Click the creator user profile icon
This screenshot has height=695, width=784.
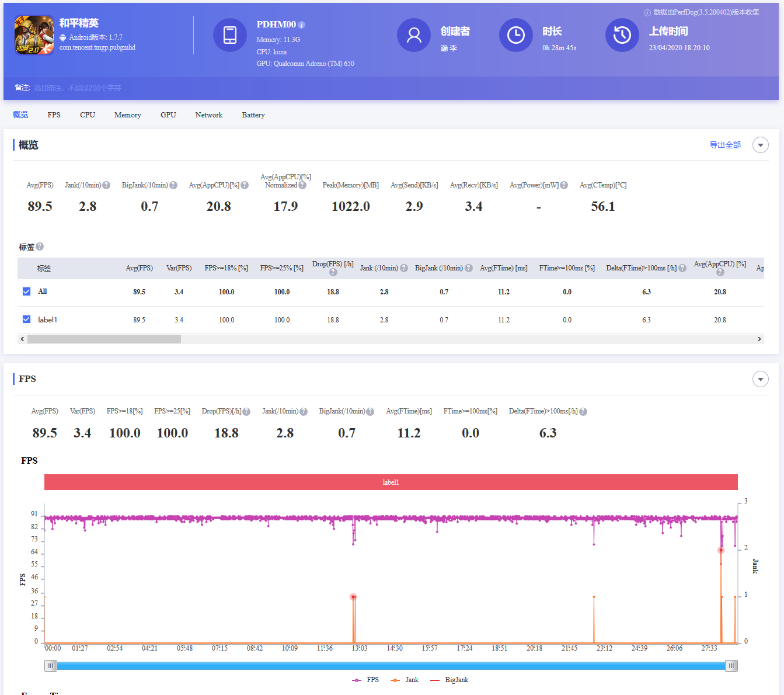pos(414,35)
